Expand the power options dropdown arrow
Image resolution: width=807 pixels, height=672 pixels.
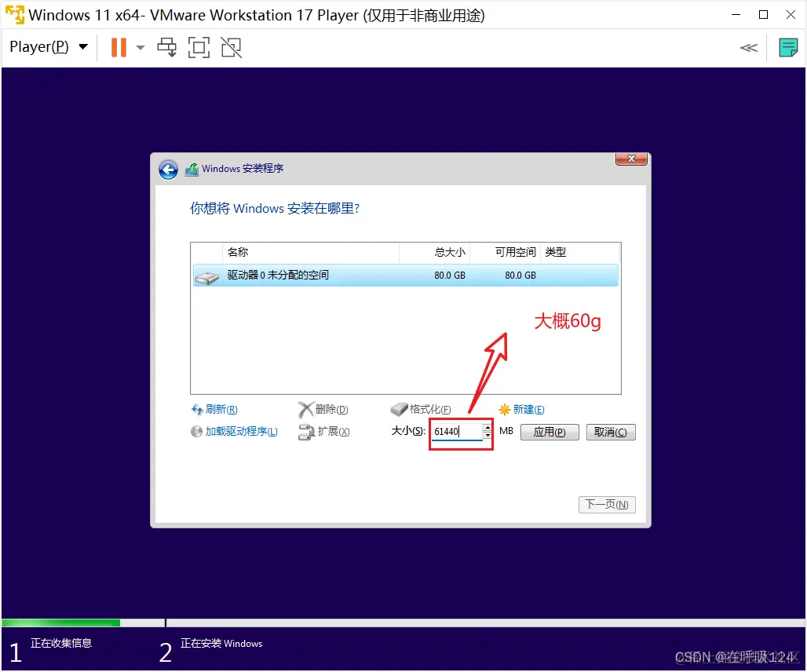[140, 48]
